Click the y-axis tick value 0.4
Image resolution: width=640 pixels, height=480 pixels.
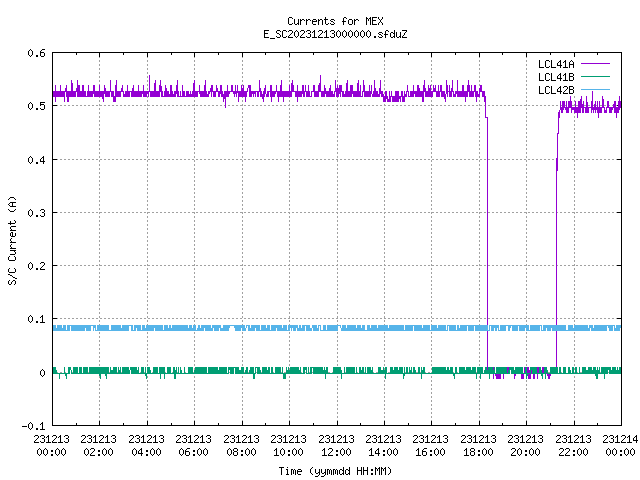36,160
